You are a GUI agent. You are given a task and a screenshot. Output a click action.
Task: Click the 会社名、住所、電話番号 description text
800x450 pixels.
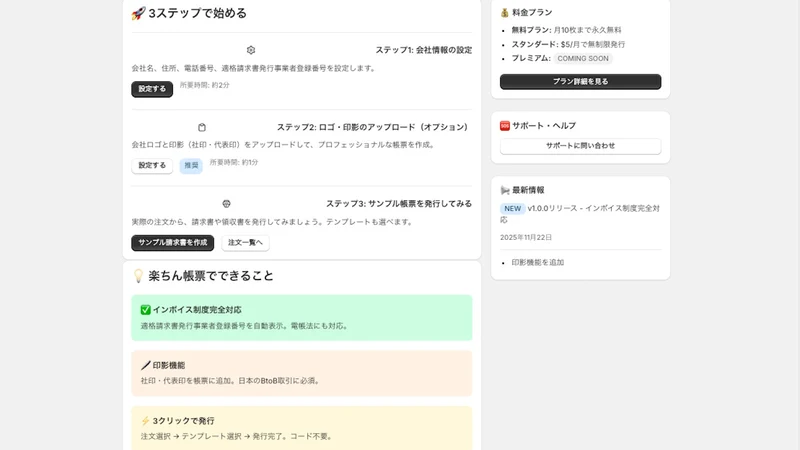[254, 68]
